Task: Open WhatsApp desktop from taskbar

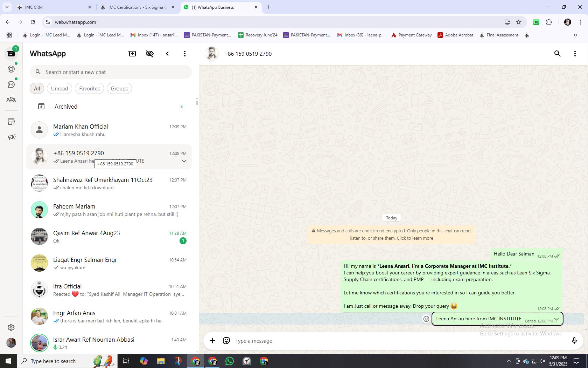Action: tap(230, 361)
